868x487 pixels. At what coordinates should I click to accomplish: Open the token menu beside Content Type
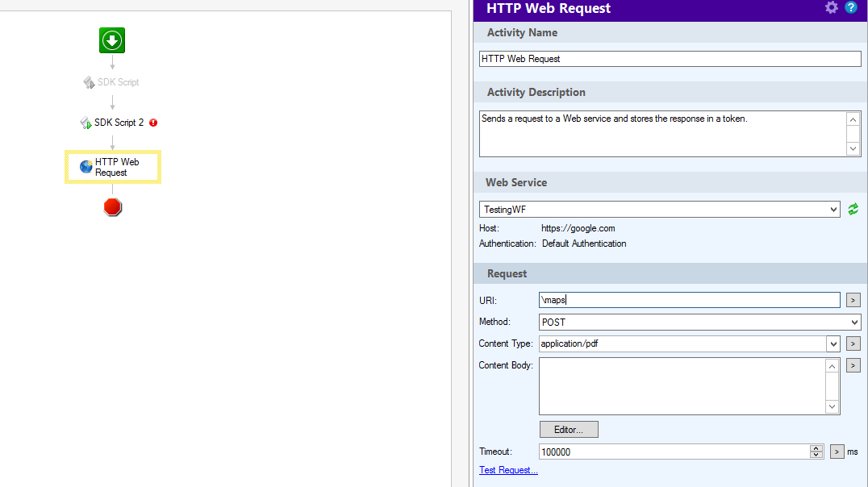(x=853, y=344)
